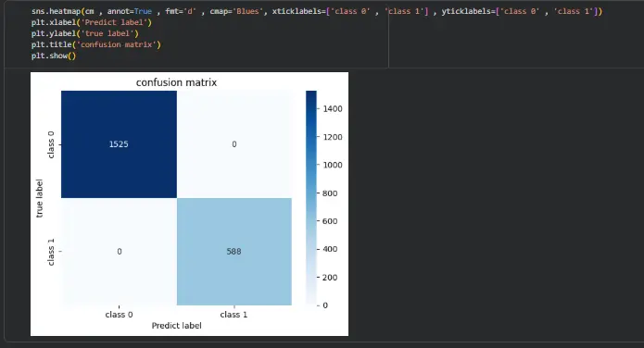This screenshot has width=644, height=348.
Task: Click the 'confusion matrix' chart title
Action: (177, 82)
